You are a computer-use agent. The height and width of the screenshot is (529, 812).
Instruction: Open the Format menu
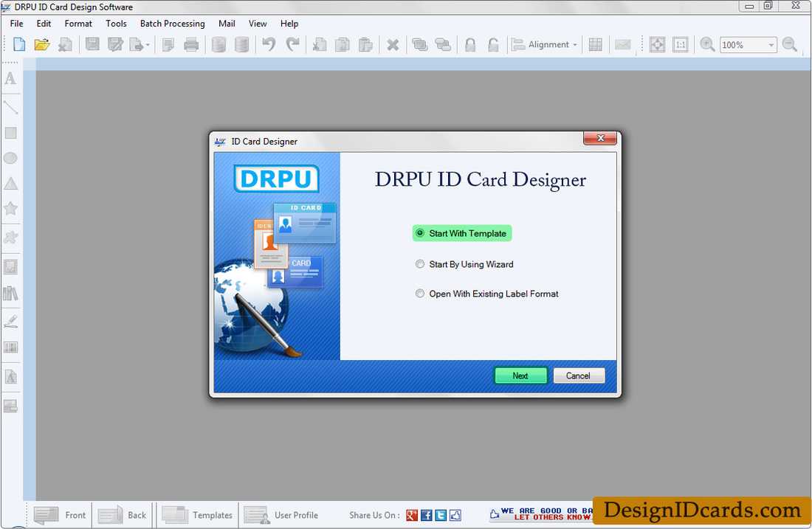coord(78,24)
